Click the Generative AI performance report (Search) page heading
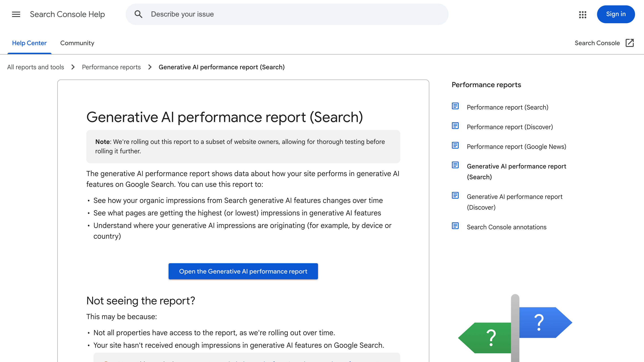Viewport: 644px width, 362px height. click(225, 117)
